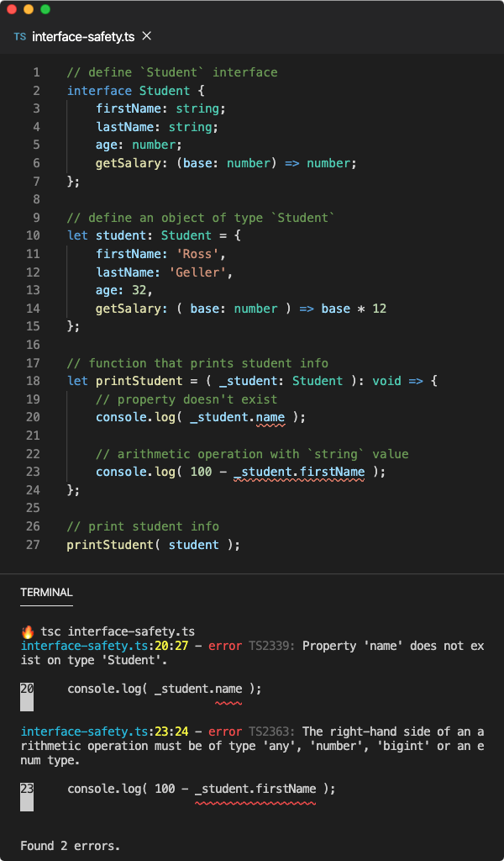Close the interface-safety.ts tab

pyautogui.click(x=146, y=36)
